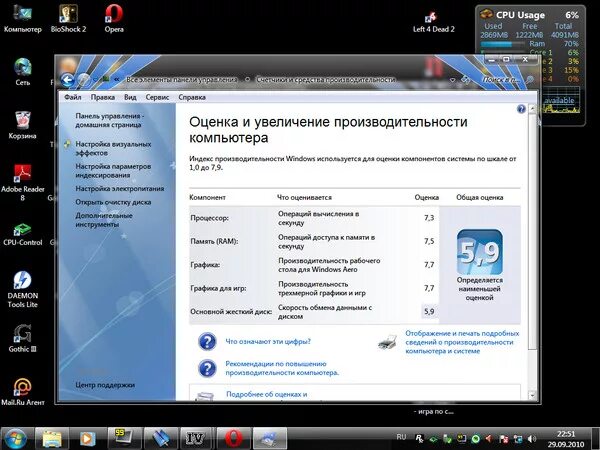Go to "Панель управления - домашняя страница"
This screenshot has height=450, width=600.
(x=109, y=120)
